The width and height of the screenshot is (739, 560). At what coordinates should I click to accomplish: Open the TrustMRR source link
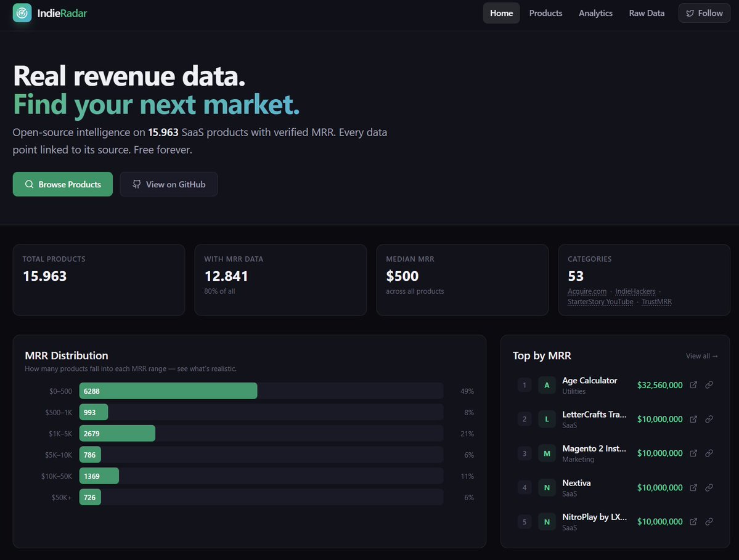(x=656, y=302)
